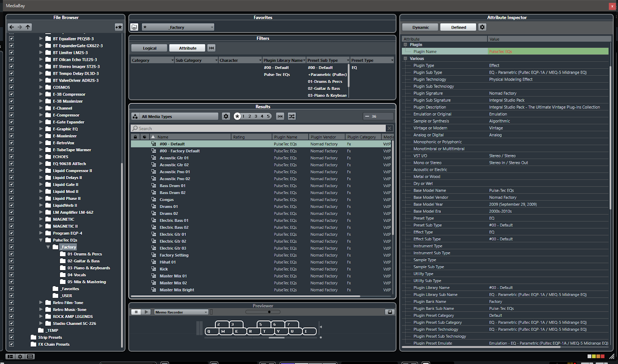Open the Favorites _Factory location dropdown
Screen dimensions: 618x364
click(178, 27)
